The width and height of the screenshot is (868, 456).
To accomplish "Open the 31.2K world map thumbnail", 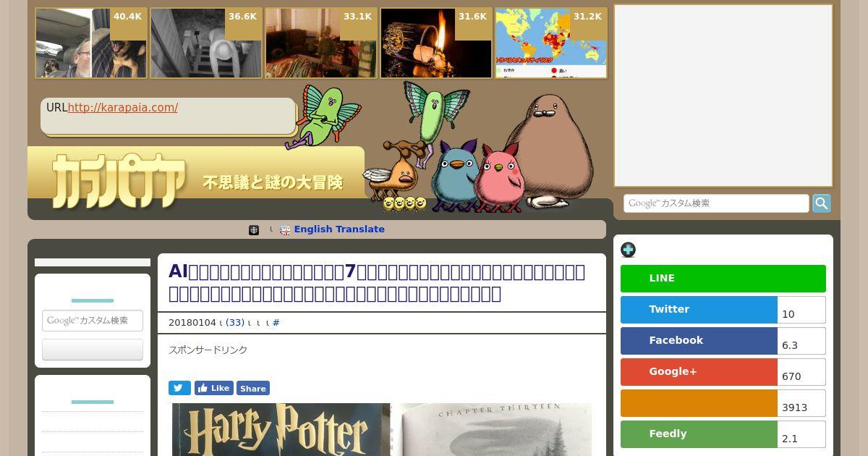I will [x=551, y=43].
